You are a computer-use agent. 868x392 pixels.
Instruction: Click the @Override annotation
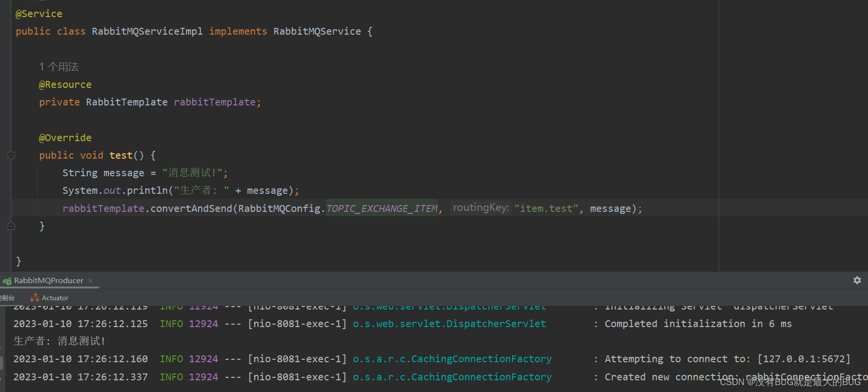pyautogui.click(x=65, y=138)
